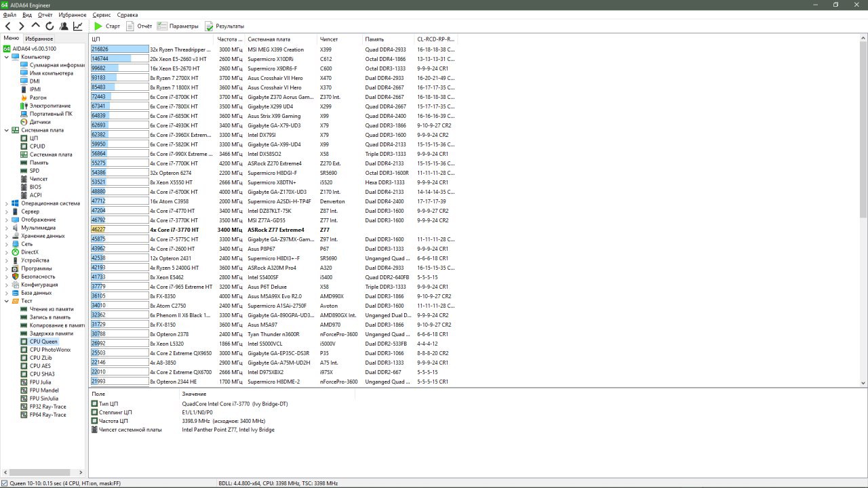The image size is (868, 488).
Task: Sort by the Системная плата column header
Action: point(281,39)
